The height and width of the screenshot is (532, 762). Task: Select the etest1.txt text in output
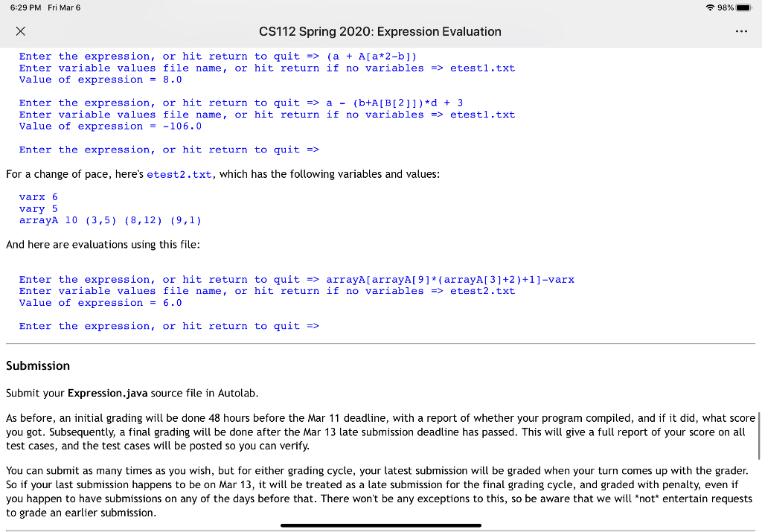point(483,68)
